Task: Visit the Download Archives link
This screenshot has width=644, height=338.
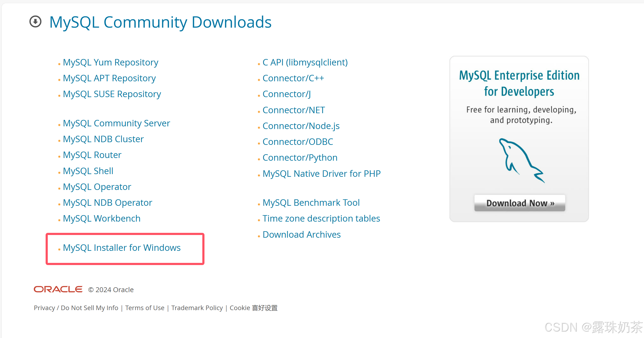Action: (x=301, y=235)
